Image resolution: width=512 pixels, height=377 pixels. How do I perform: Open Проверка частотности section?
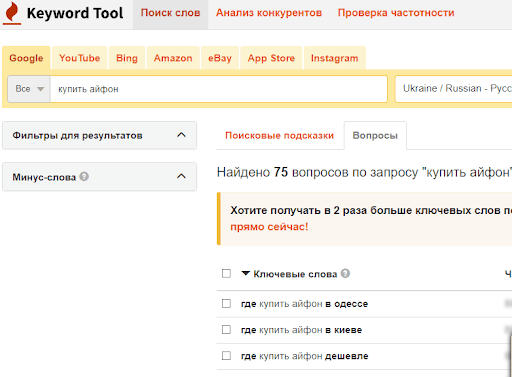pyautogui.click(x=396, y=13)
